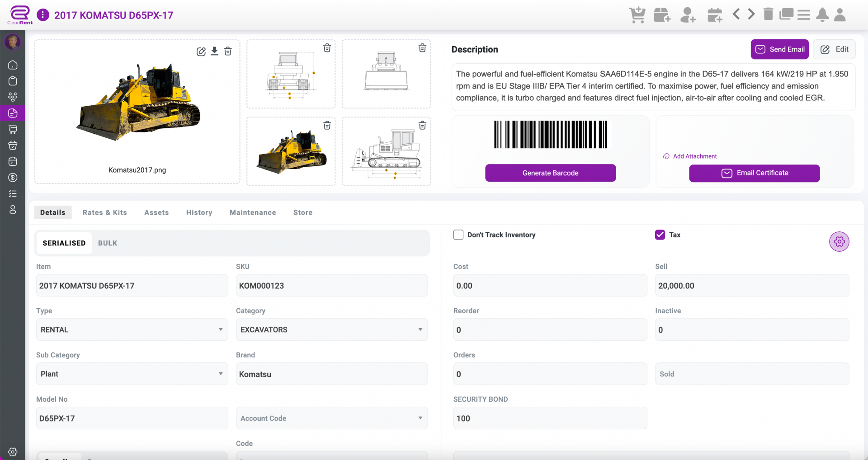Image resolution: width=868 pixels, height=460 pixels.
Task: Open the Account Code dropdown
Action: (x=332, y=418)
